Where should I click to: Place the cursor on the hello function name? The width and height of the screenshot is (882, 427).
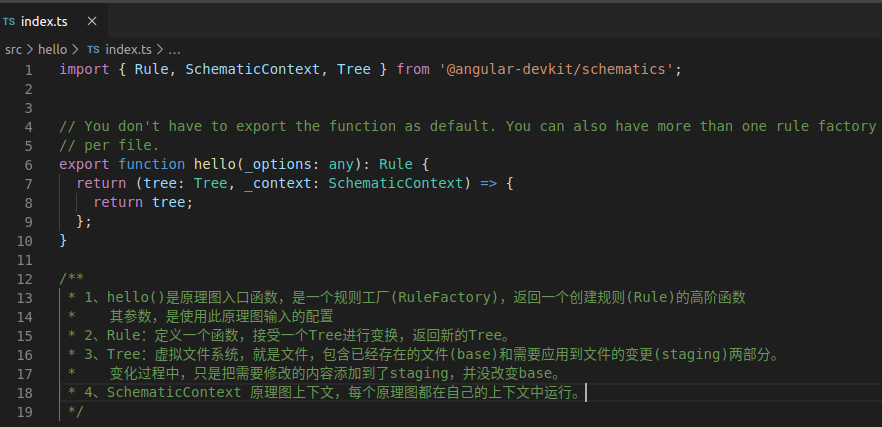(215, 164)
